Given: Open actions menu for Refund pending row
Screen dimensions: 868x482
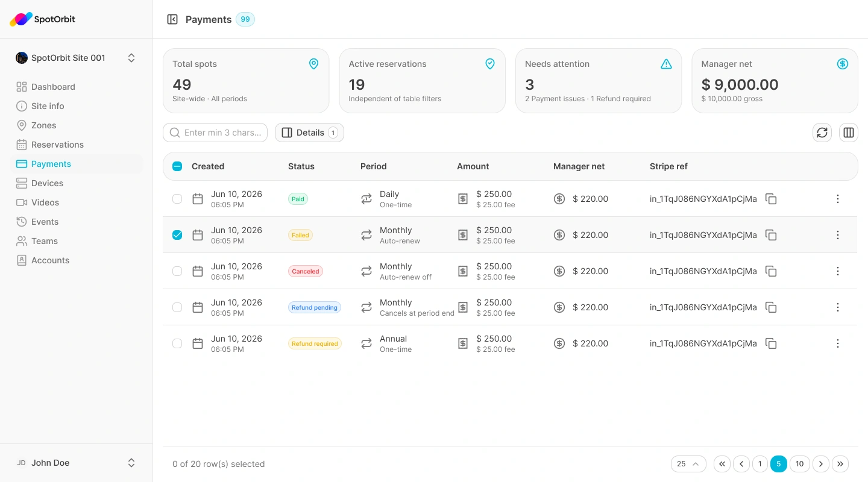Looking at the screenshot, I should click(838, 307).
